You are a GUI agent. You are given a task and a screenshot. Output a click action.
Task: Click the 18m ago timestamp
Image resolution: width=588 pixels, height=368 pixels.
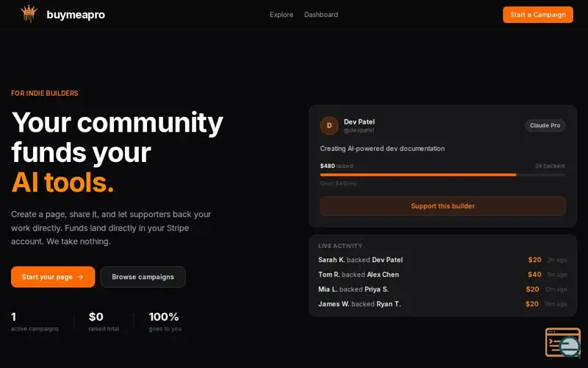(x=556, y=304)
